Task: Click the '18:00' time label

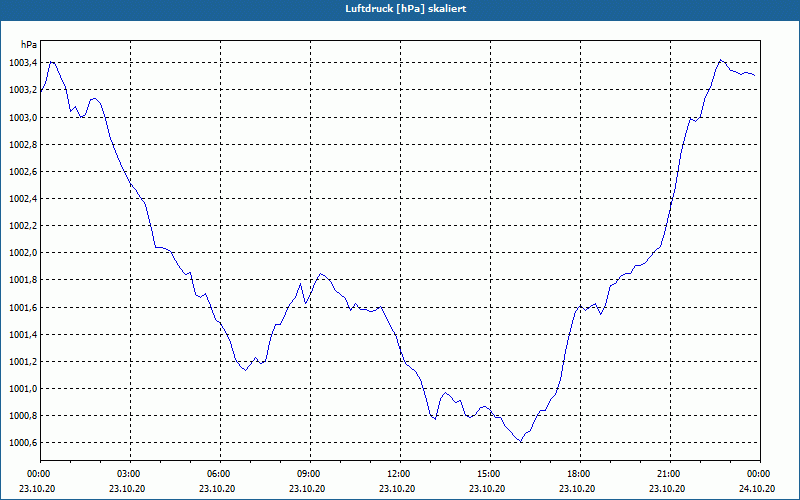Action: point(577,474)
